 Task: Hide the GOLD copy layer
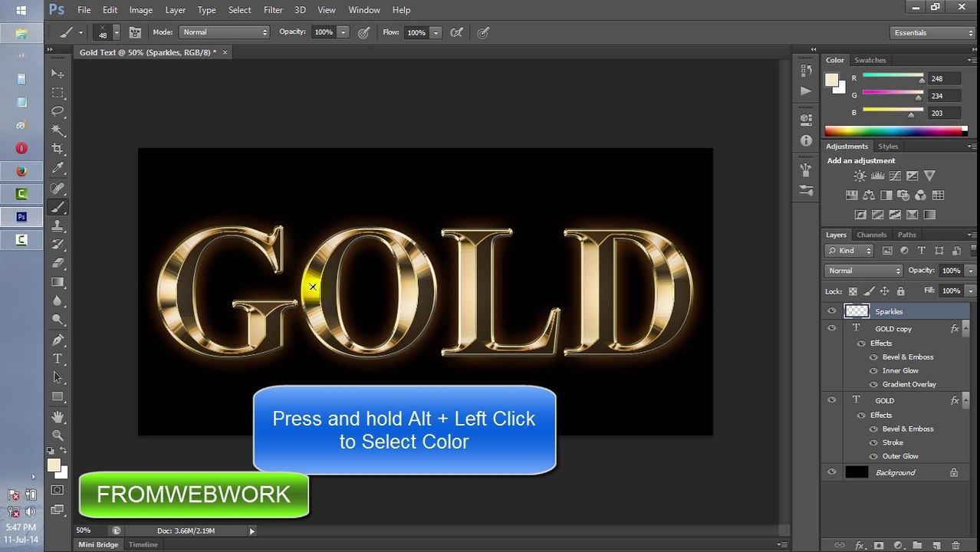(831, 328)
